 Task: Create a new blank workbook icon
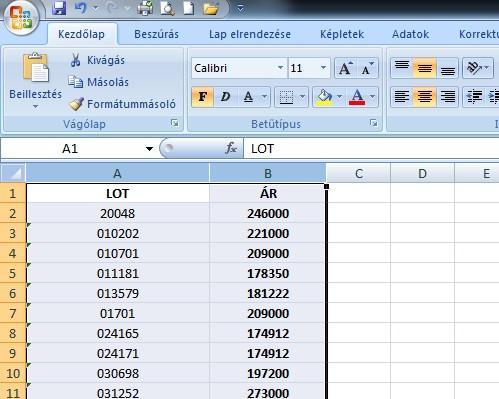188,8
